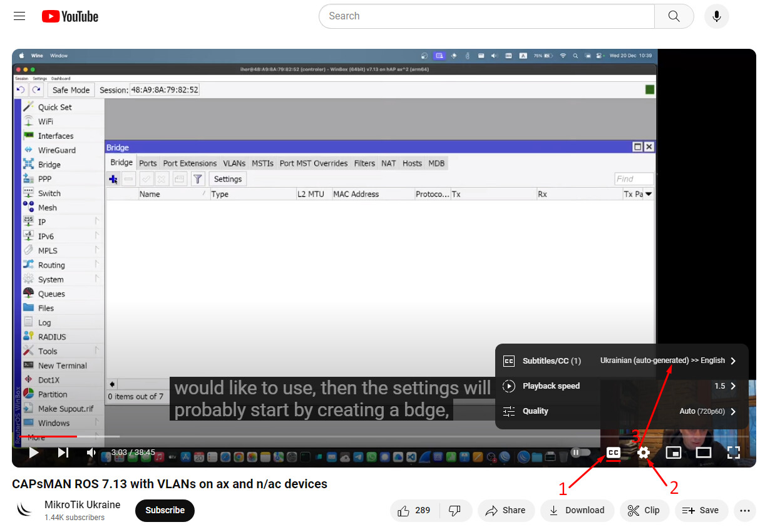The height and width of the screenshot is (532, 765).
Task: Open Mesh in WinBox sidebar
Action: pos(47,208)
